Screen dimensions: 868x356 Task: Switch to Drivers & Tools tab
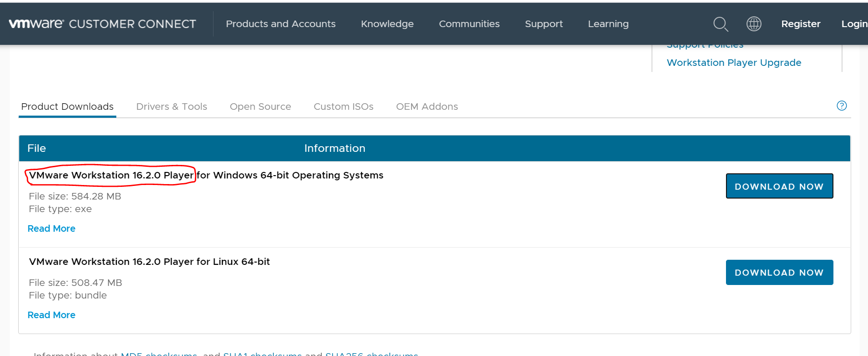(171, 107)
